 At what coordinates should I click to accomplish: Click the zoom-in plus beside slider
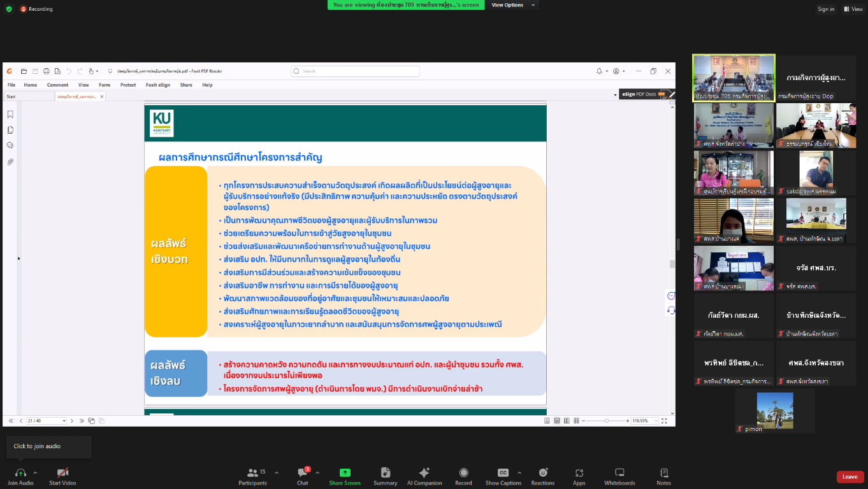[x=626, y=421]
